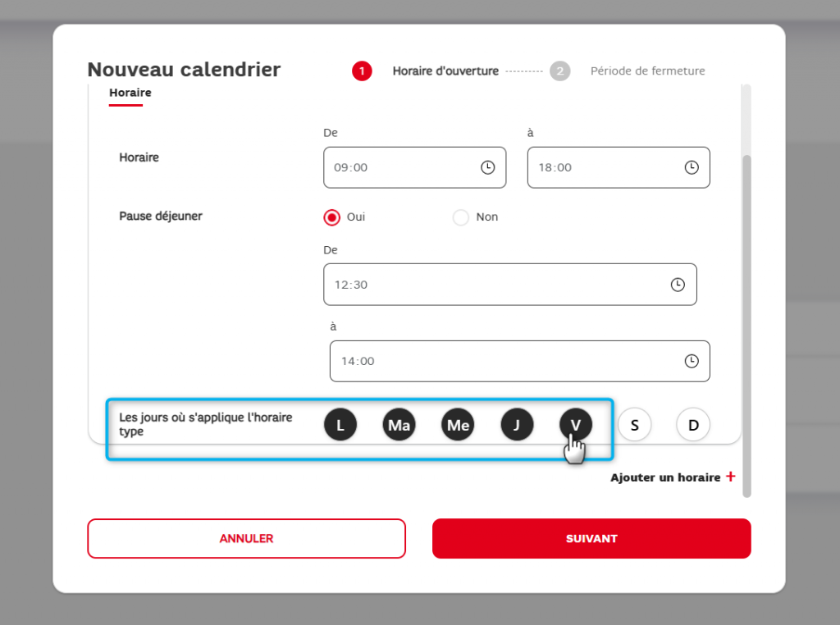Click step 2 grey circle indicator
This screenshot has width=840, height=625.
click(560, 71)
